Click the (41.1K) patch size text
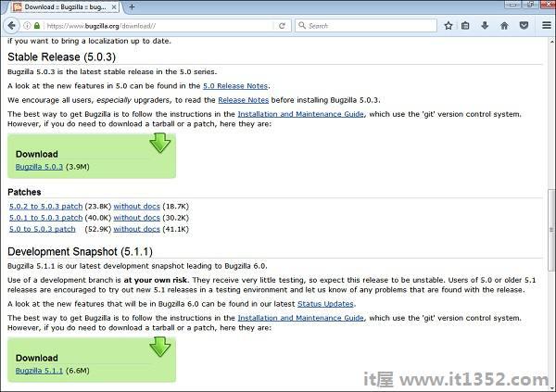556x392 pixels. tap(175, 229)
